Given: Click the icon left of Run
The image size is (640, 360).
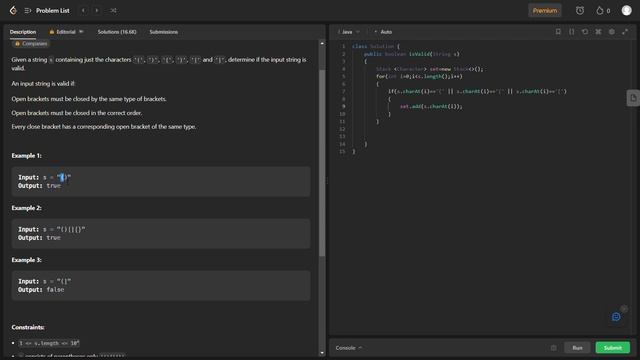Looking at the screenshot, I should point(553,348).
